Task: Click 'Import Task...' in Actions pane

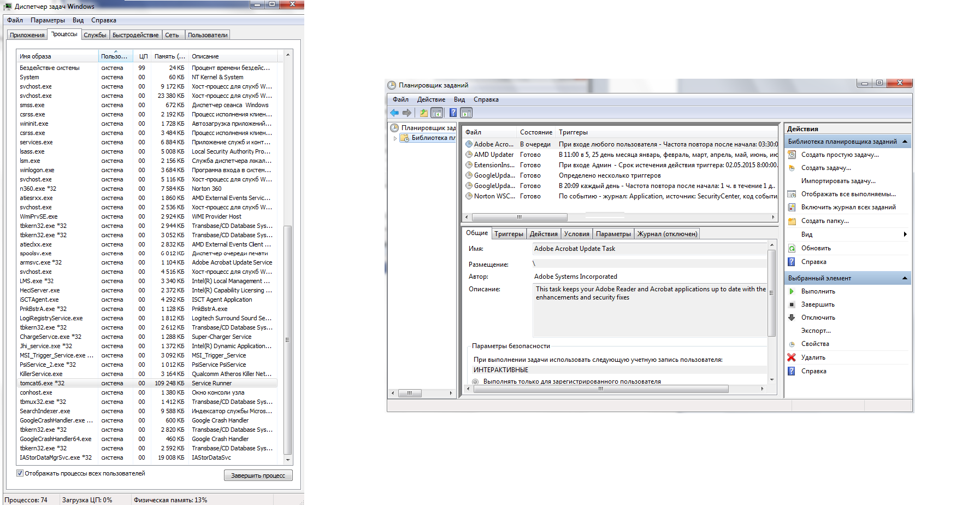Action: (838, 181)
